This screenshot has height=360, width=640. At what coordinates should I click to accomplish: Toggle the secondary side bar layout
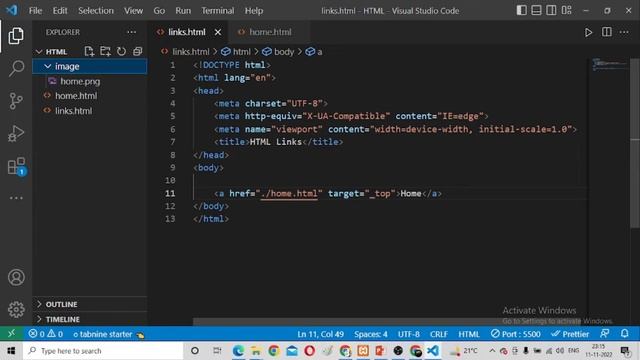point(551,10)
